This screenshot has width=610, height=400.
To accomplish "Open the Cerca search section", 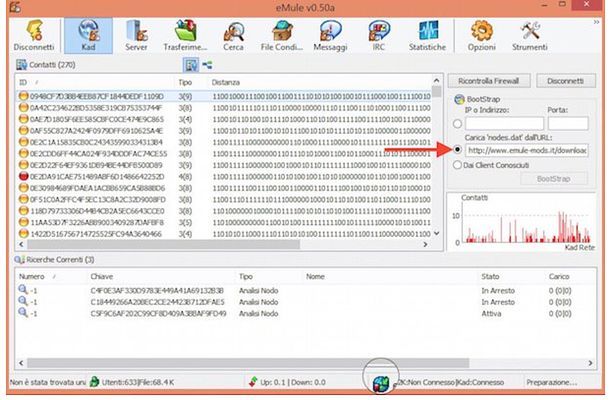I will [233, 36].
